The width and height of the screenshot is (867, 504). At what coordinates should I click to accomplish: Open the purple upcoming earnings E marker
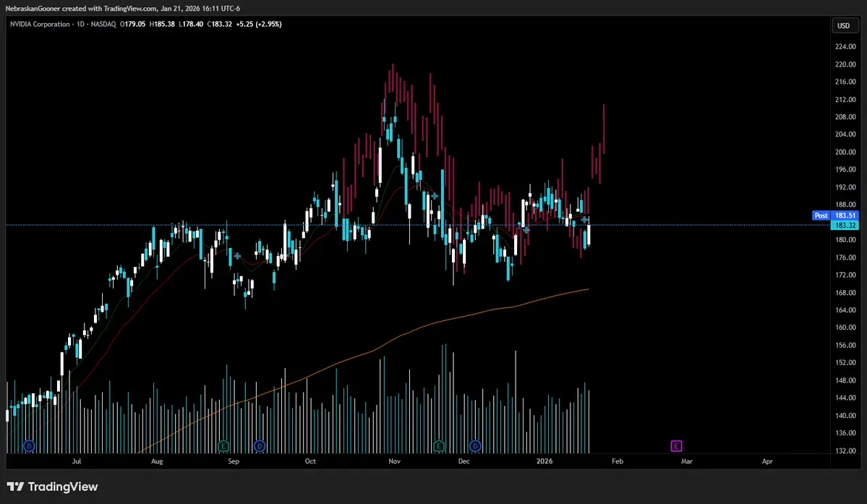(675, 446)
